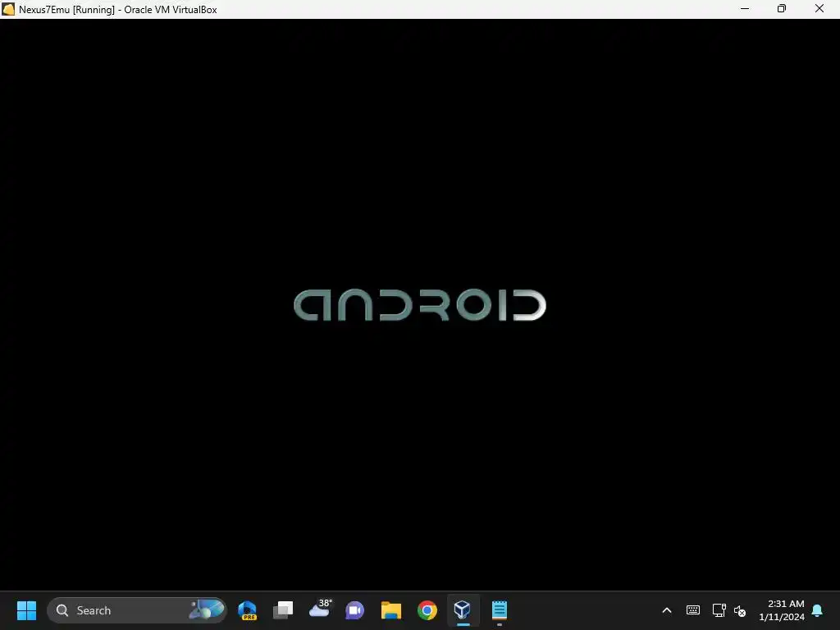Viewport: 840px width, 630px height.
Task: Open the Notepad taskbar icon
Action: click(500, 610)
